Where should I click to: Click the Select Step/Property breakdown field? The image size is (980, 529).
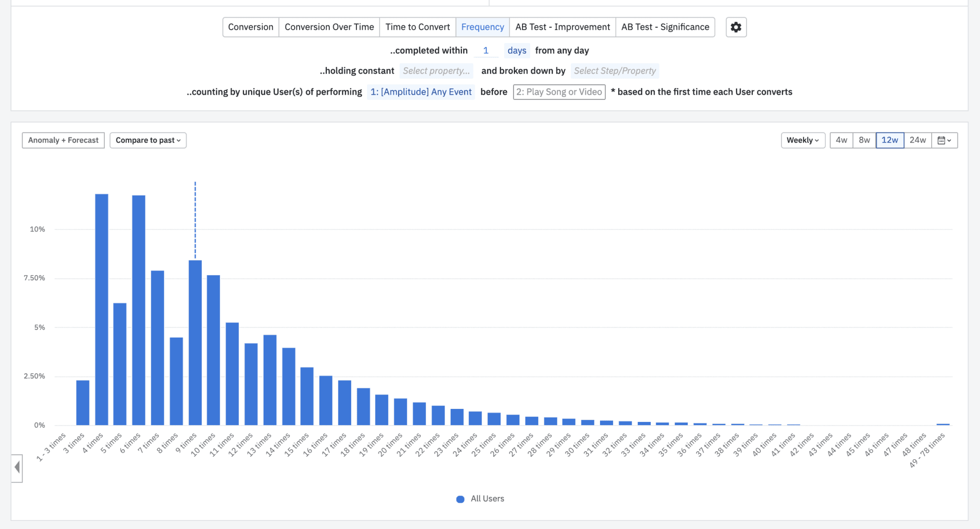614,71
